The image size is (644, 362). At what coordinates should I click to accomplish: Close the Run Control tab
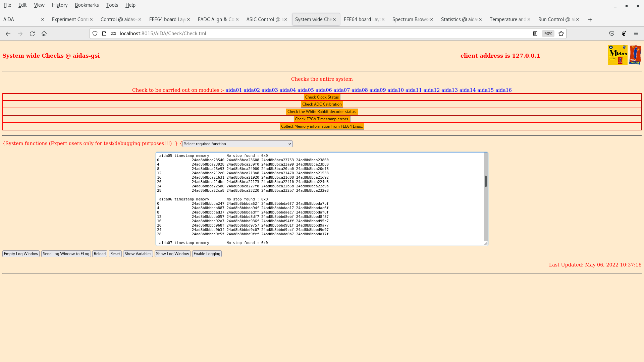coord(578,19)
